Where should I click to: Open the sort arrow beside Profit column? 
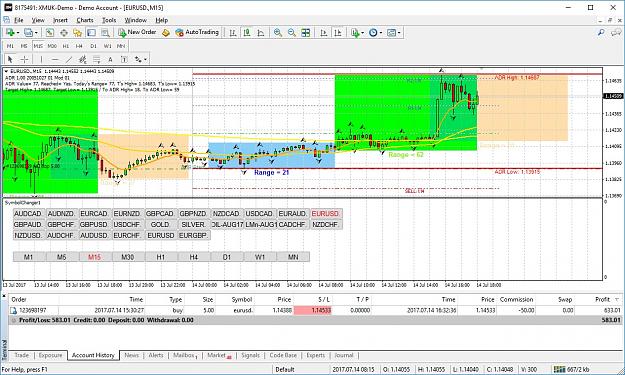click(617, 299)
